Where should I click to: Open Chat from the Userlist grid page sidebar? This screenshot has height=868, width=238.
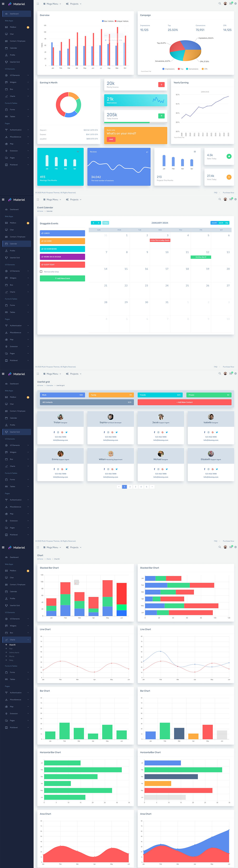17,404
